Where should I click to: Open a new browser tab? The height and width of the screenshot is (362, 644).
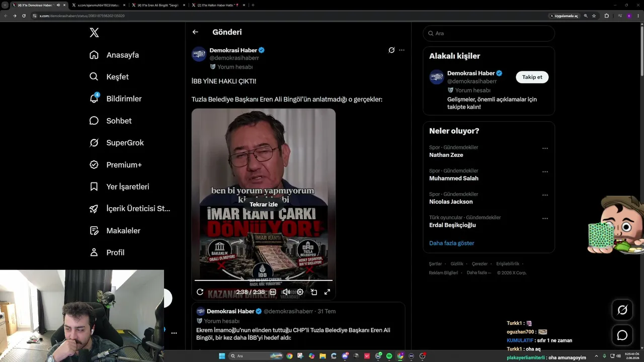click(x=253, y=5)
